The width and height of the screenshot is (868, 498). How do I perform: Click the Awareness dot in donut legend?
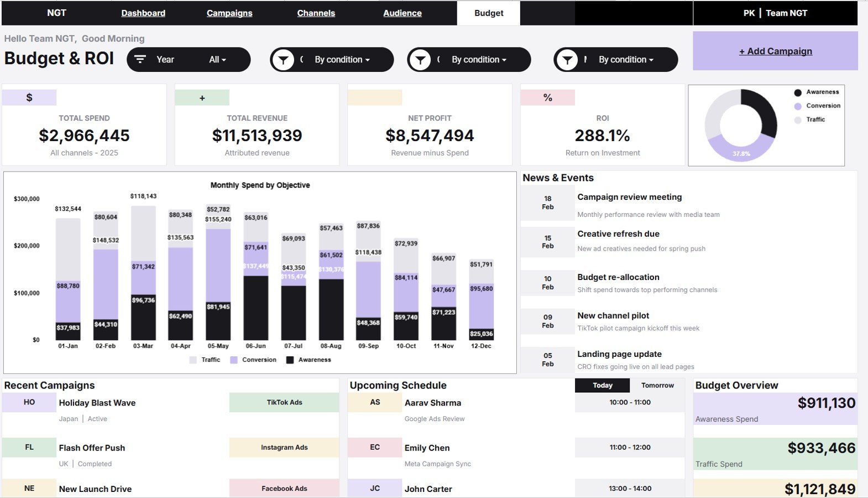click(798, 92)
